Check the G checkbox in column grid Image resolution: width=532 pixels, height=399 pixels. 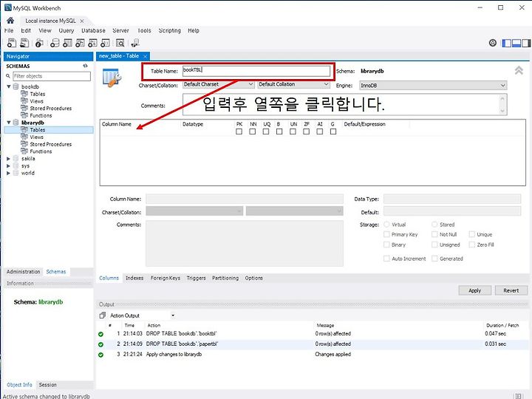333,132
